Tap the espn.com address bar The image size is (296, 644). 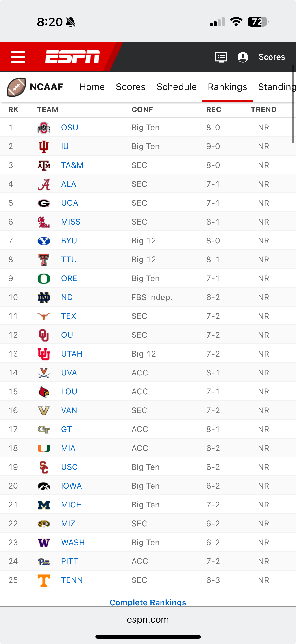tap(148, 620)
